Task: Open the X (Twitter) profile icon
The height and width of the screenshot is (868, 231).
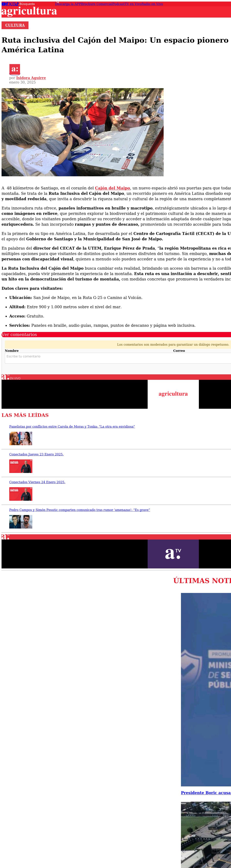Action: (10, 4)
